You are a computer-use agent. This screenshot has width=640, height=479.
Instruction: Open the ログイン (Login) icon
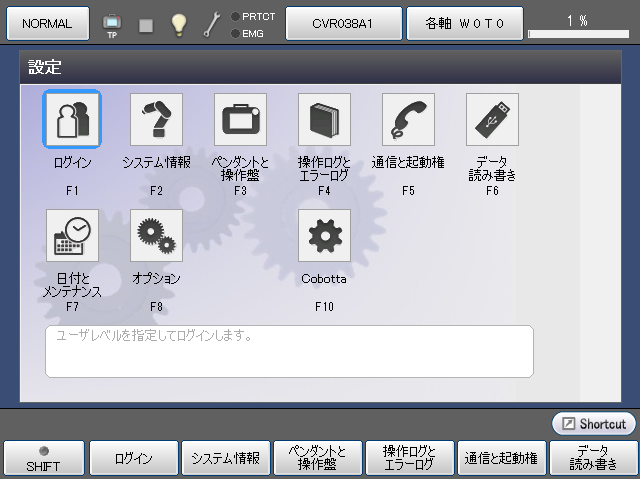(71, 120)
